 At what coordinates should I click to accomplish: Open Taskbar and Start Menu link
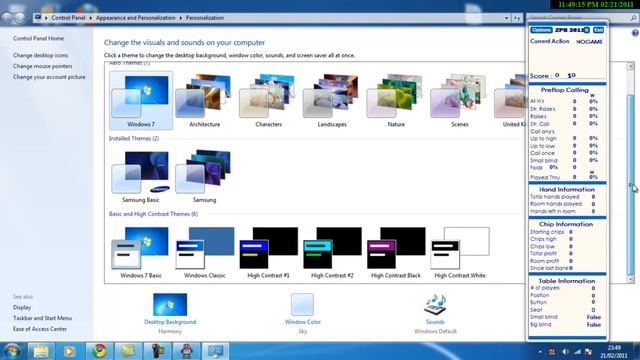pyautogui.click(x=42, y=318)
